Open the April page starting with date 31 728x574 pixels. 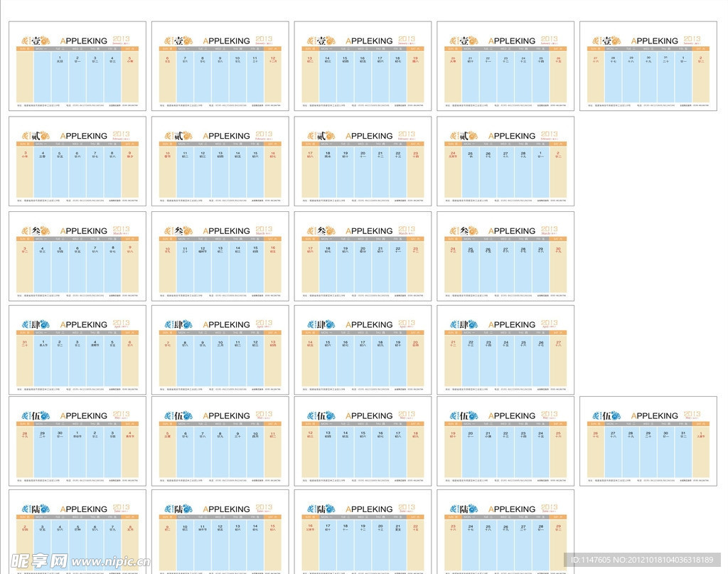coord(77,350)
